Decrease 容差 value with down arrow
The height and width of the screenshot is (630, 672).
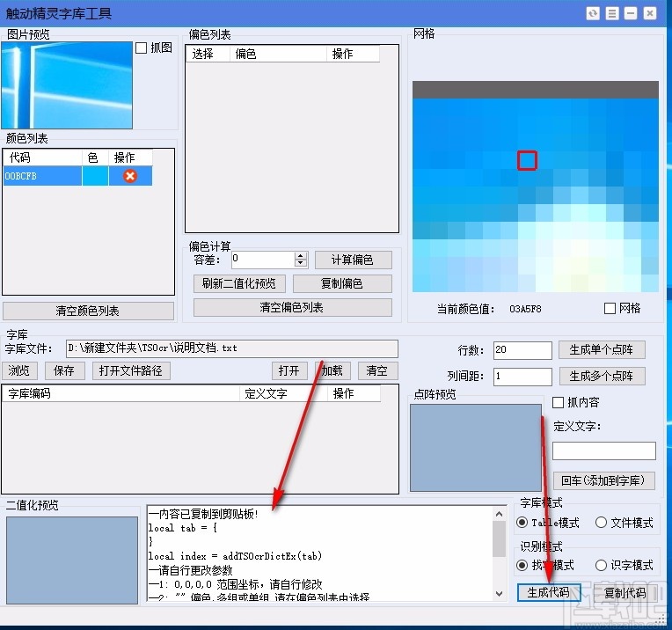pos(301,263)
